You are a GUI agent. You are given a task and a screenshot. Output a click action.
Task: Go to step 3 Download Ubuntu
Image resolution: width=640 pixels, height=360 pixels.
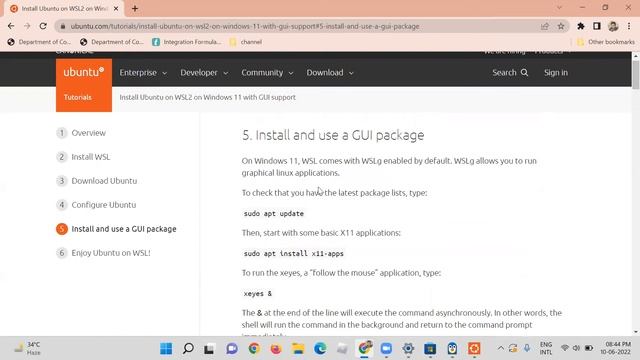pos(97,181)
